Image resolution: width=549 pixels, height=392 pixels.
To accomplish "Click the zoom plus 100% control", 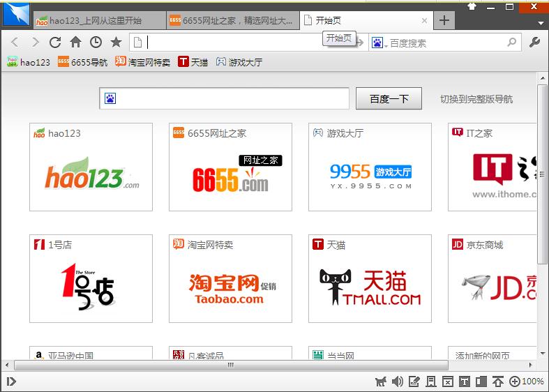I will [x=526, y=382].
